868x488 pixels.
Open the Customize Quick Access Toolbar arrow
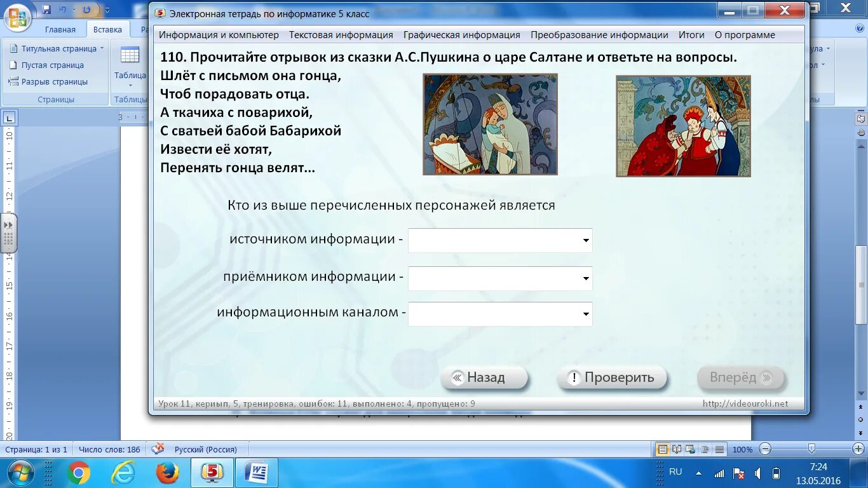point(107,11)
